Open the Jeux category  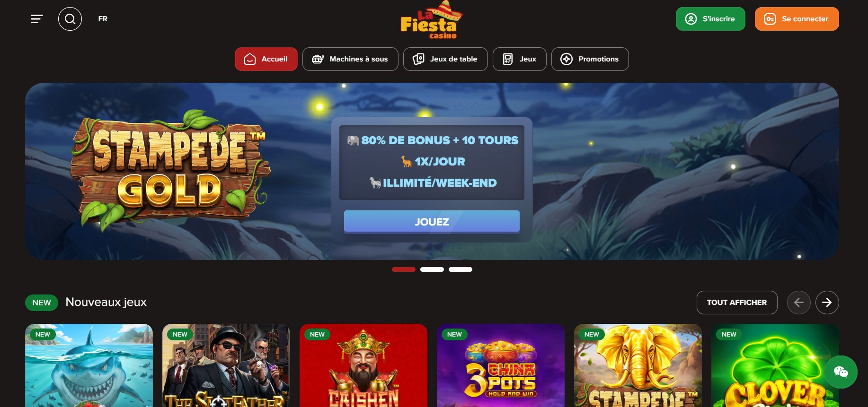click(x=519, y=59)
